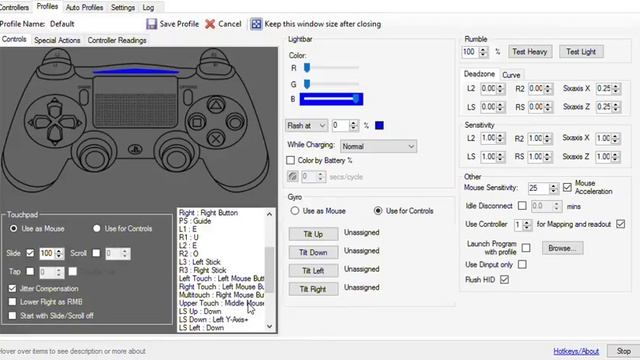Click the Triangle button on controller image
640x360 pixels.
[x=216, y=105]
